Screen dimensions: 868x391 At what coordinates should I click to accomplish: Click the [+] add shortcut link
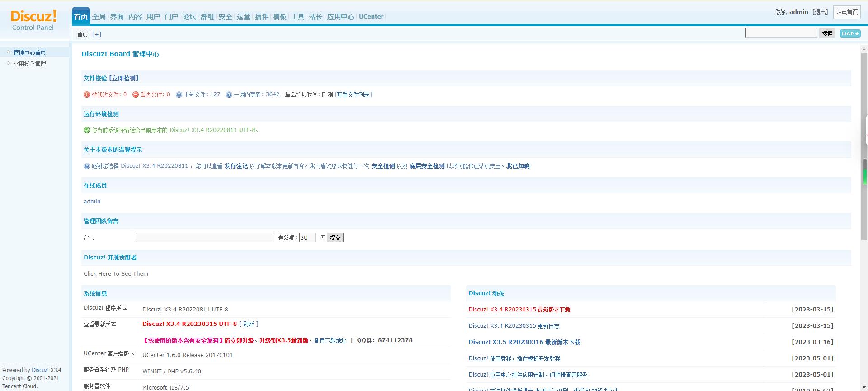97,34
